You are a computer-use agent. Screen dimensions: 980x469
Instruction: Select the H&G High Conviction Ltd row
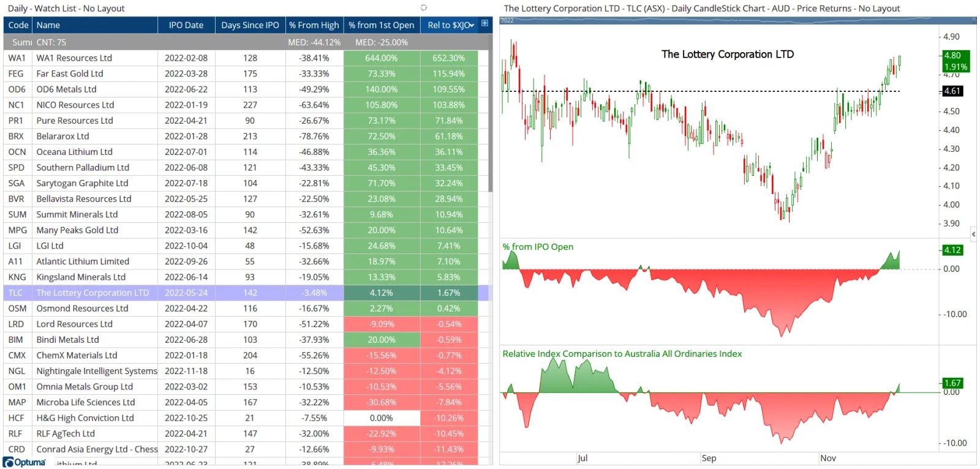pos(246,418)
